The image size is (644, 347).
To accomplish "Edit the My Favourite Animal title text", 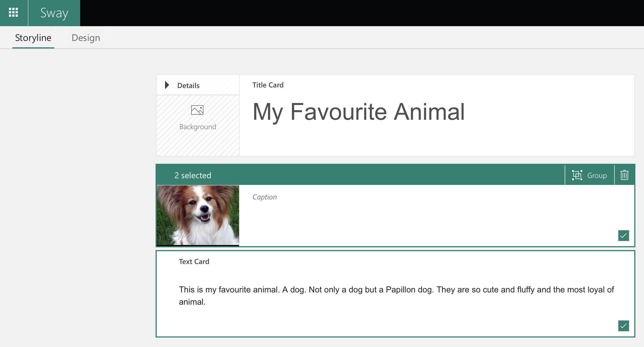I will coord(358,112).
